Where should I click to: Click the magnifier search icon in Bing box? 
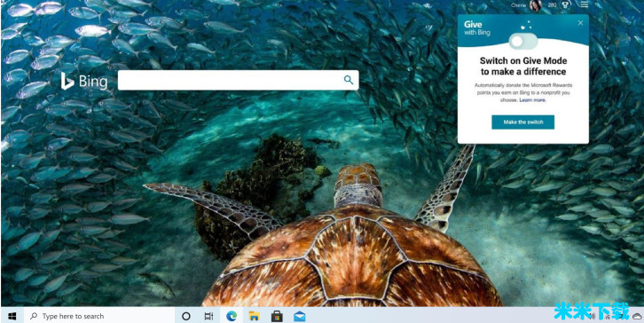(349, 80)
